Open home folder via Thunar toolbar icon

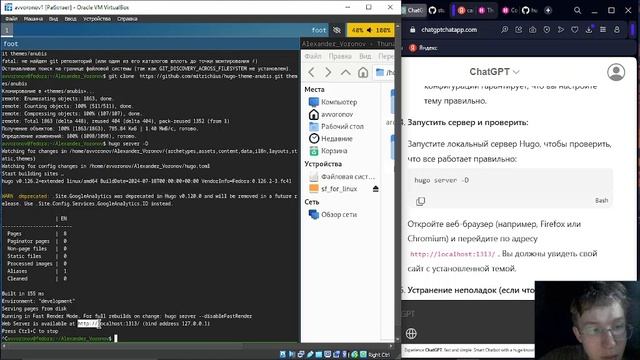coord(363,73)
